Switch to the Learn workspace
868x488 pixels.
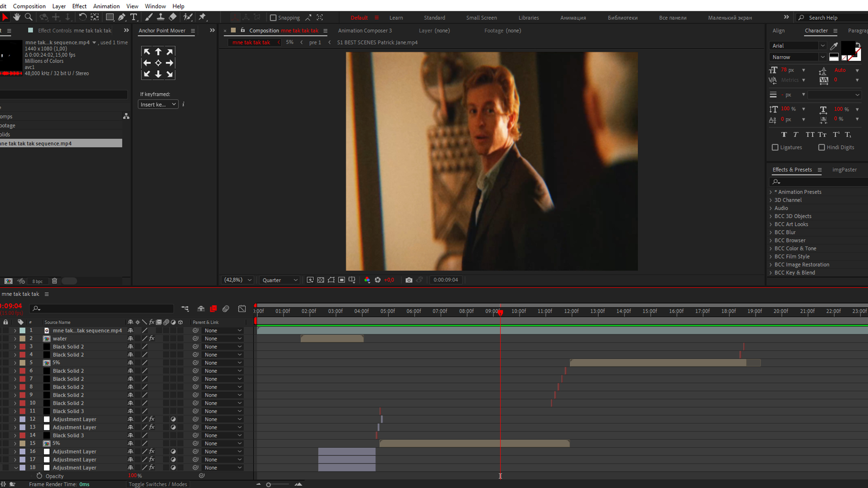pos(396,18)
